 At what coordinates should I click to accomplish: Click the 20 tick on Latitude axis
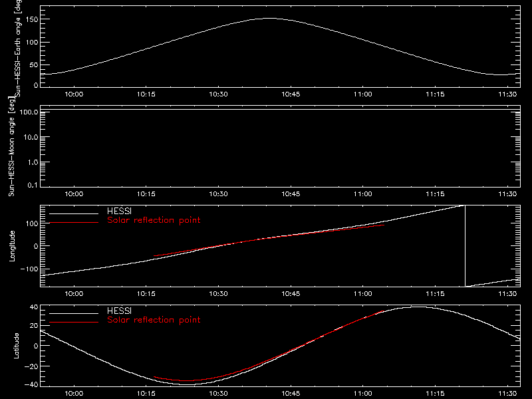click(x=34, y=326)
